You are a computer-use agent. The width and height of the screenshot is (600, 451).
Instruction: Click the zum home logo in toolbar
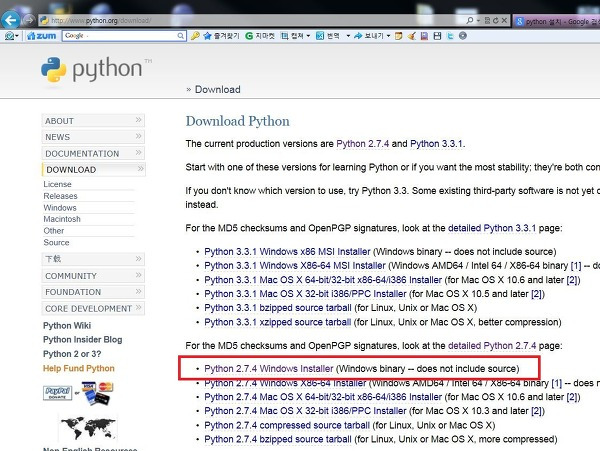[x=42, y=36]
